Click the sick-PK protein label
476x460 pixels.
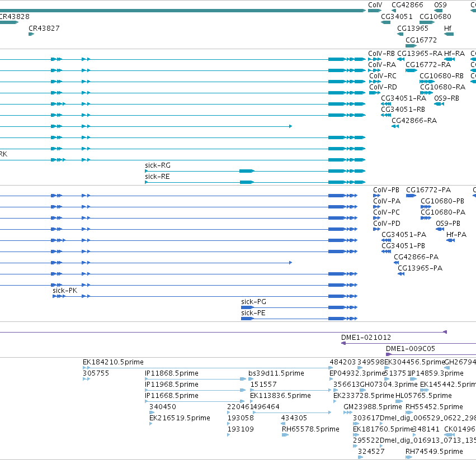coord(65,291)
